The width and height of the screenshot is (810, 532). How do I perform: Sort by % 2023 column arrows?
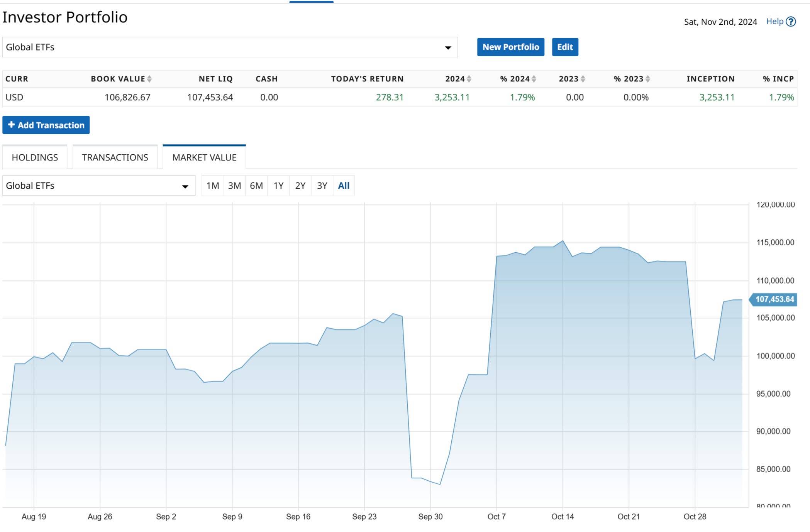tap(648, 79)
